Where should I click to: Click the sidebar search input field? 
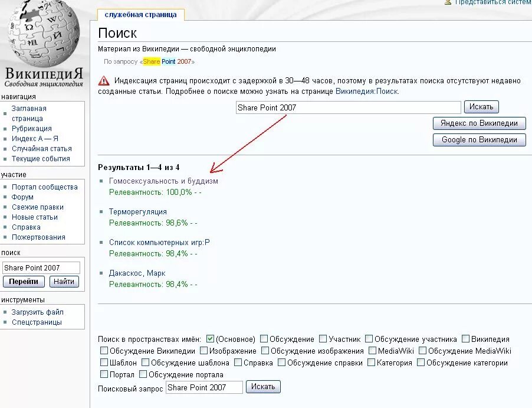click(x=41, y=267)
